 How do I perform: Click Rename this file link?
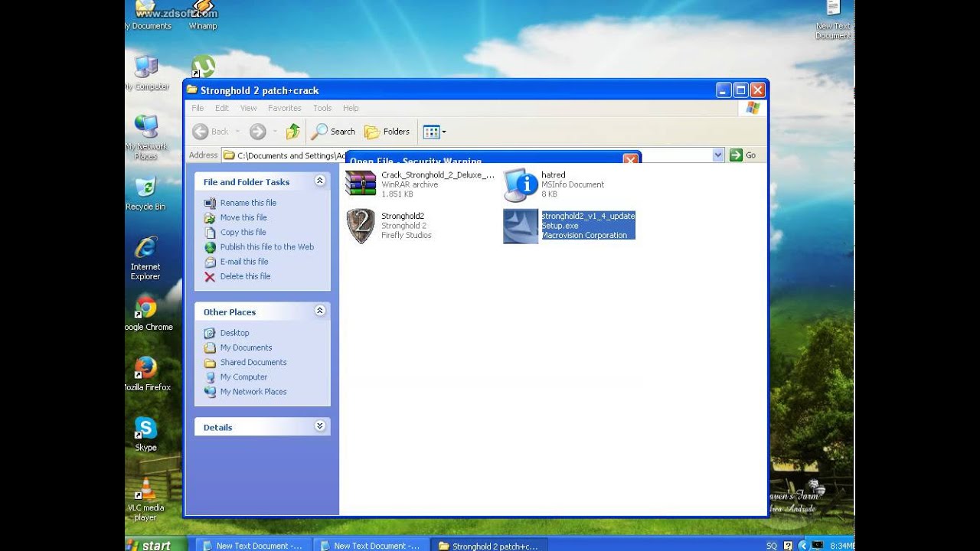pyautogui.click(x=248, y=203)
